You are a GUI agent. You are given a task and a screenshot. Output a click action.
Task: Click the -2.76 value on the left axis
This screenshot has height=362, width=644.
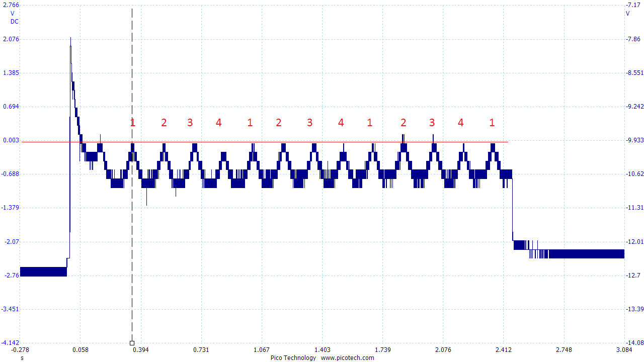12,276
